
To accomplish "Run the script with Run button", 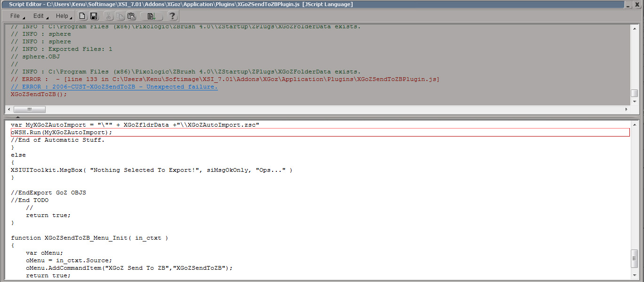I will tap(151, 16).
